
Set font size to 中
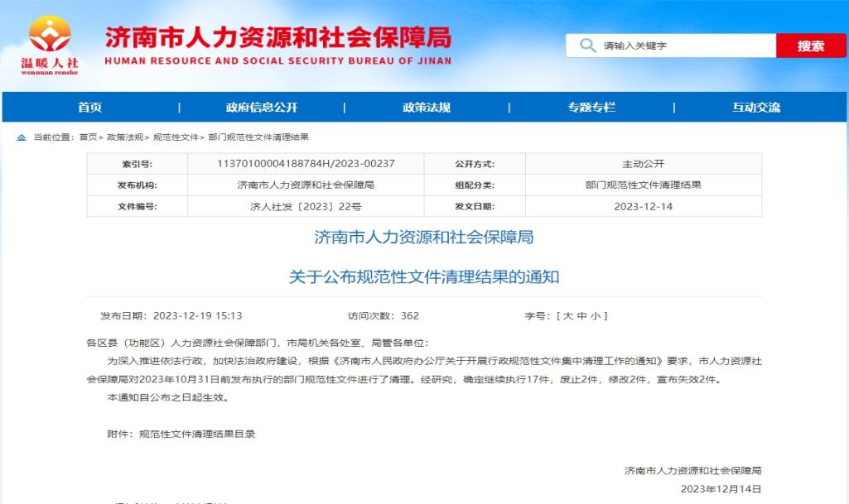pos(583,316)
